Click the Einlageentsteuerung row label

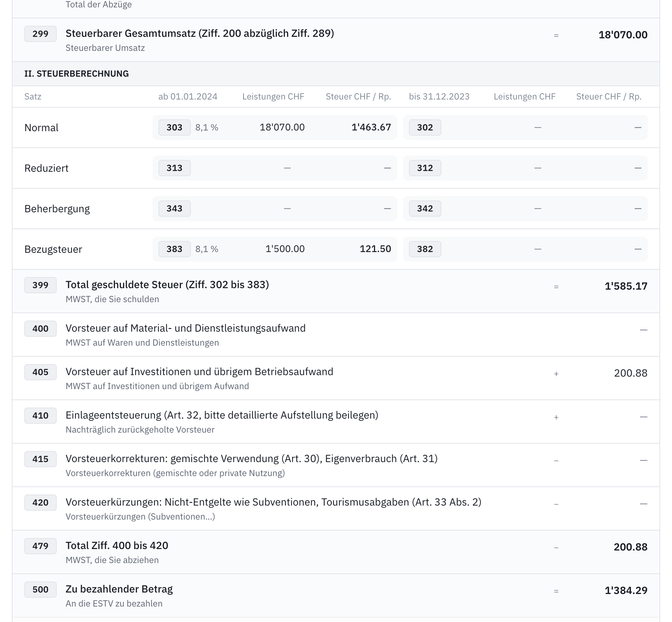coord(222,415)
